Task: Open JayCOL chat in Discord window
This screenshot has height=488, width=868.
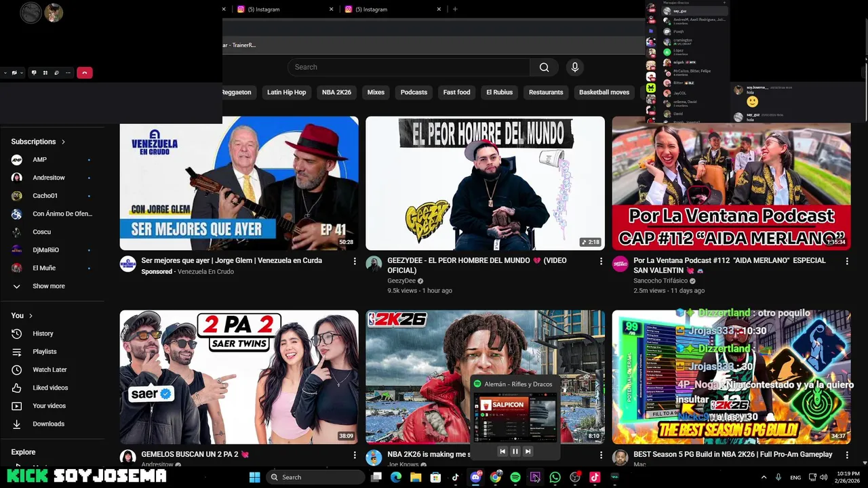Action: coord(694,93)
